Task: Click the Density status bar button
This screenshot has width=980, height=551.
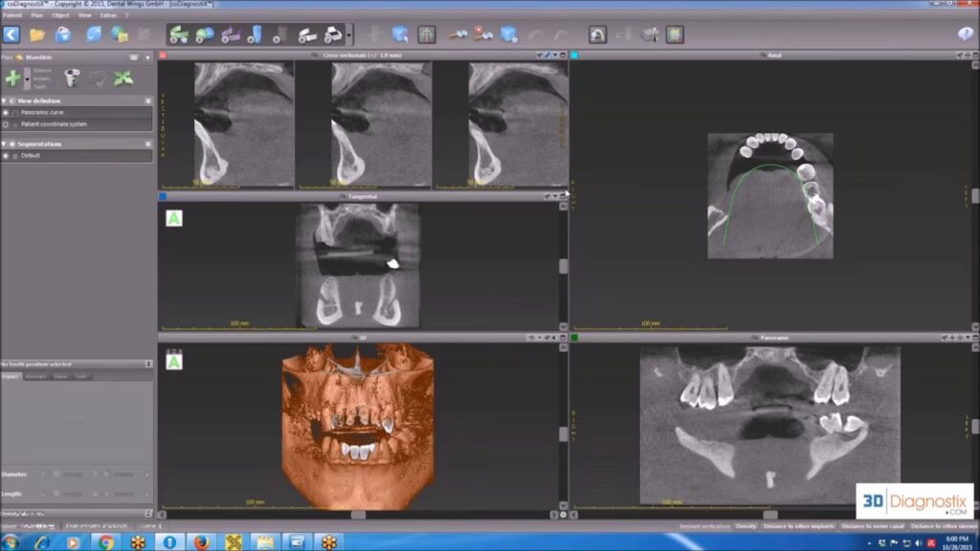Action: (746, 526)
